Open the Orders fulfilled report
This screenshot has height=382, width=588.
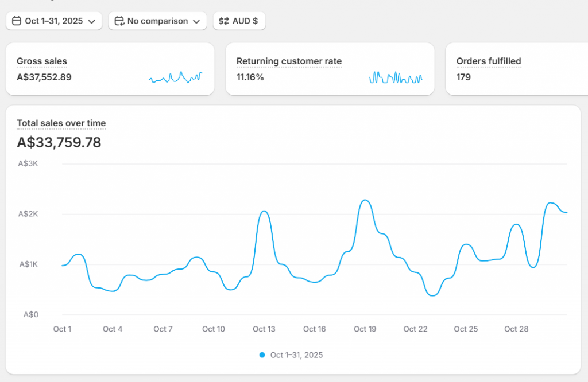pyautogui.click(x=489, y=61)
